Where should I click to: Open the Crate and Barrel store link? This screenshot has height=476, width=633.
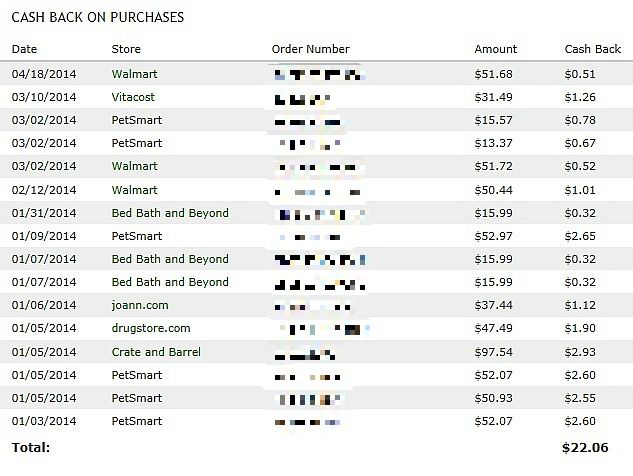click(x=156, y=352)
